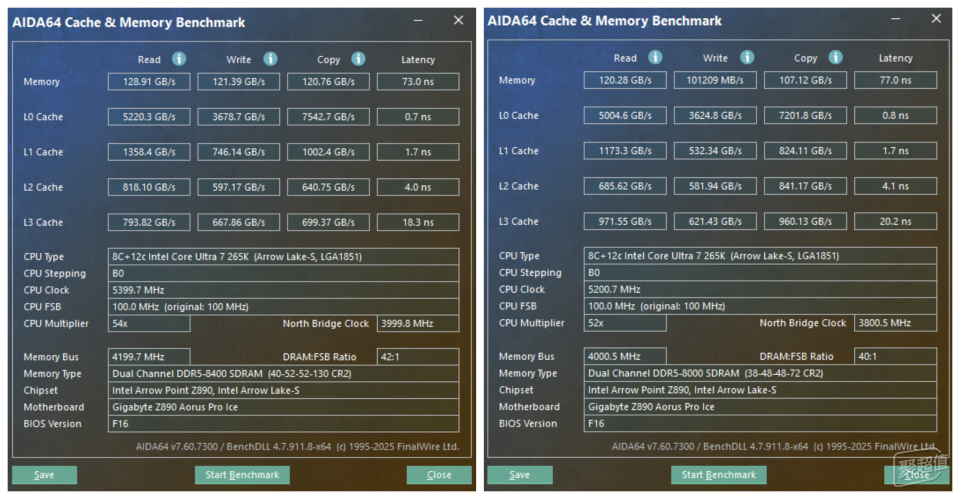
Task: Select left window CPU Stepping B0
Action: [283, 273]
